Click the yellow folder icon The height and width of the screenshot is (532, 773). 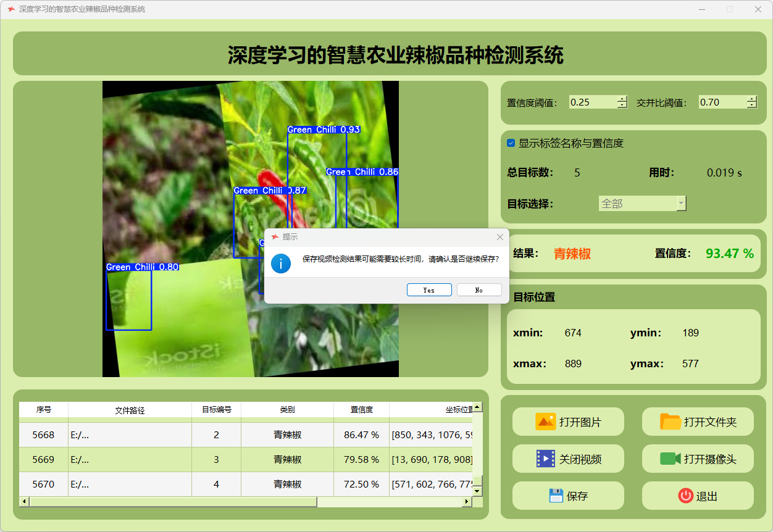tap(670, 422)
